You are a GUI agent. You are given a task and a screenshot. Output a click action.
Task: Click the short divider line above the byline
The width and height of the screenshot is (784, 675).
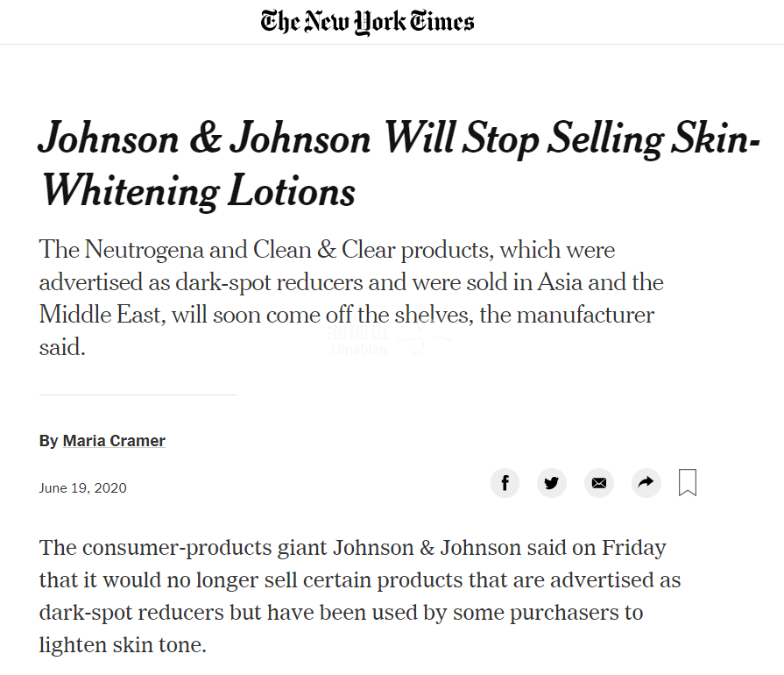(138, 394)
